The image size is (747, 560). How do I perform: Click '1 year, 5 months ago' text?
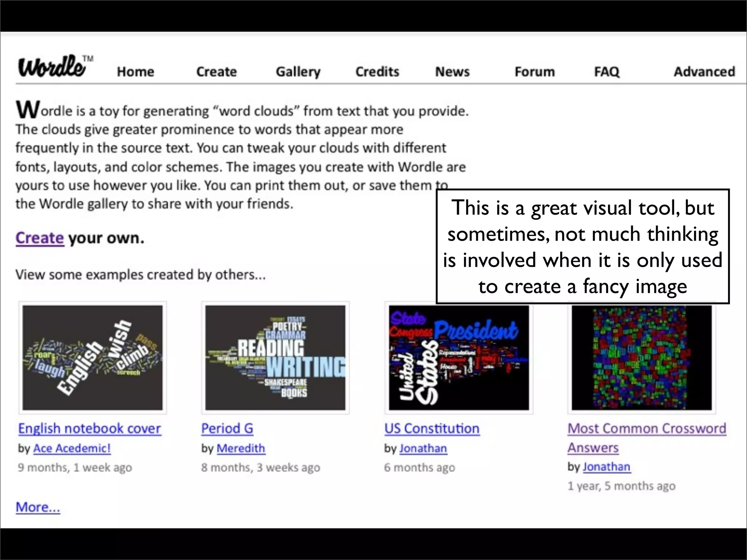(x=622, y=486)
